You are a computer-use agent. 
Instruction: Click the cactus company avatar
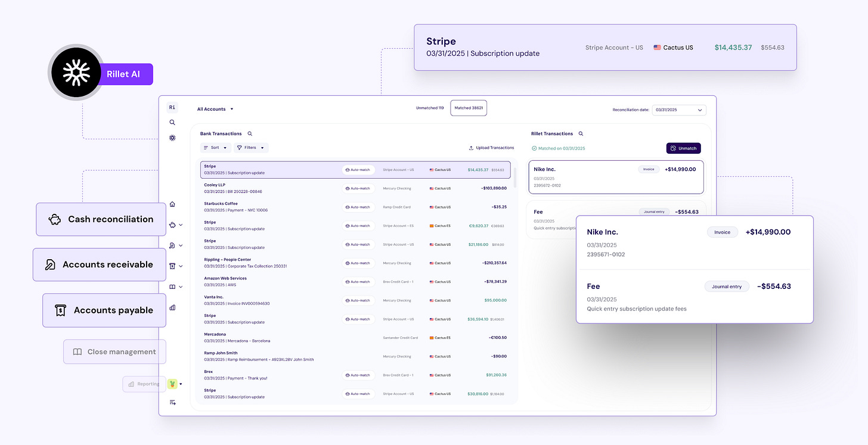(x=172, y=384)
